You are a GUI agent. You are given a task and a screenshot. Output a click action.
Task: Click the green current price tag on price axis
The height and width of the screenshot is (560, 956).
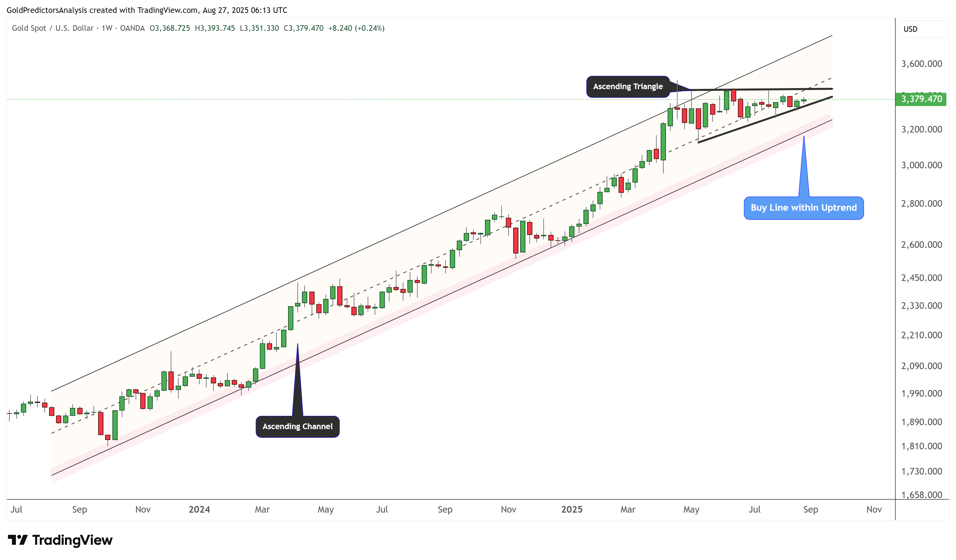click(921, 99)
